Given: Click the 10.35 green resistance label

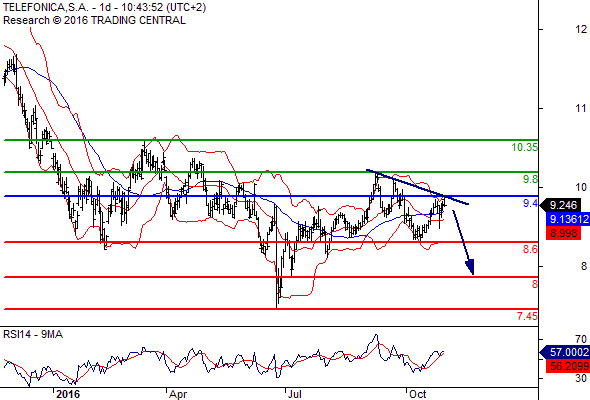Looking at the screenshot, I should tap(525, 148).
